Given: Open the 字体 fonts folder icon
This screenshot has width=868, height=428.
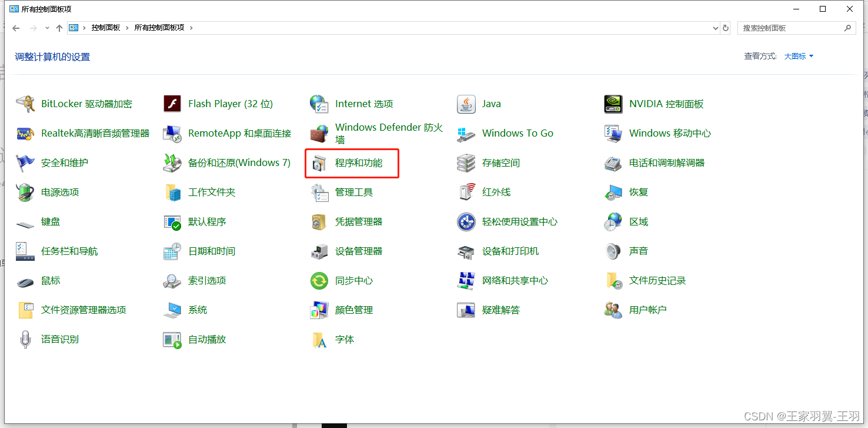Looking at the screenshot, I should (319, 340).
